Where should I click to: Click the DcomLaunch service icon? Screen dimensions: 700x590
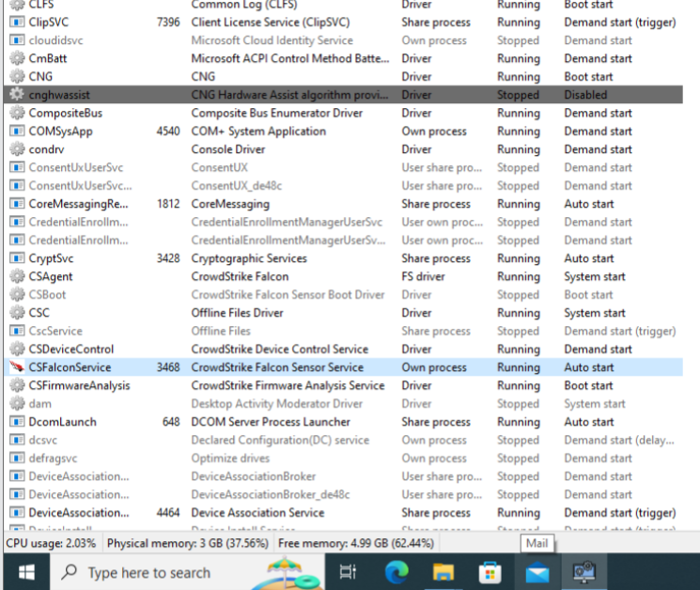(x=17, y=422)
